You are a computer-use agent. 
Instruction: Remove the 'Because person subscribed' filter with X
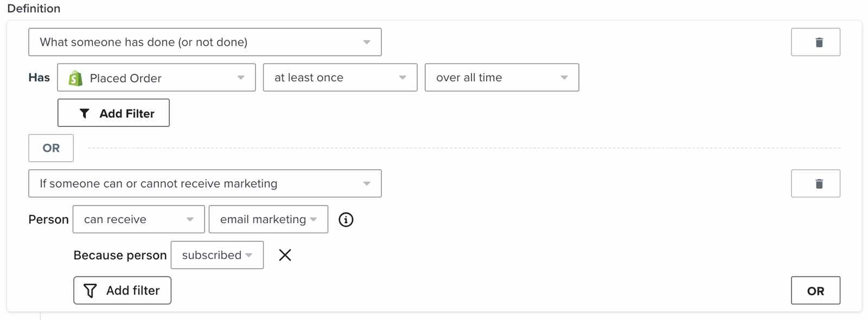pyautogui.click(x=285, y=255)
